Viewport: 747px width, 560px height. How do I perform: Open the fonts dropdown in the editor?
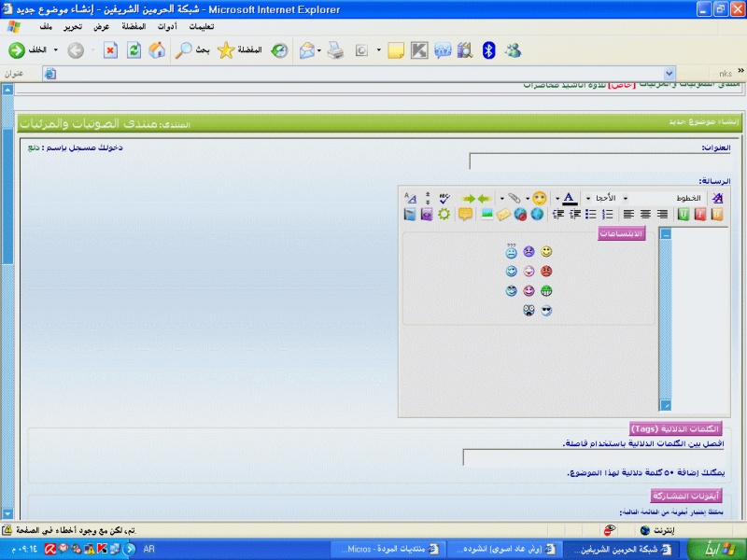(670, 199)
